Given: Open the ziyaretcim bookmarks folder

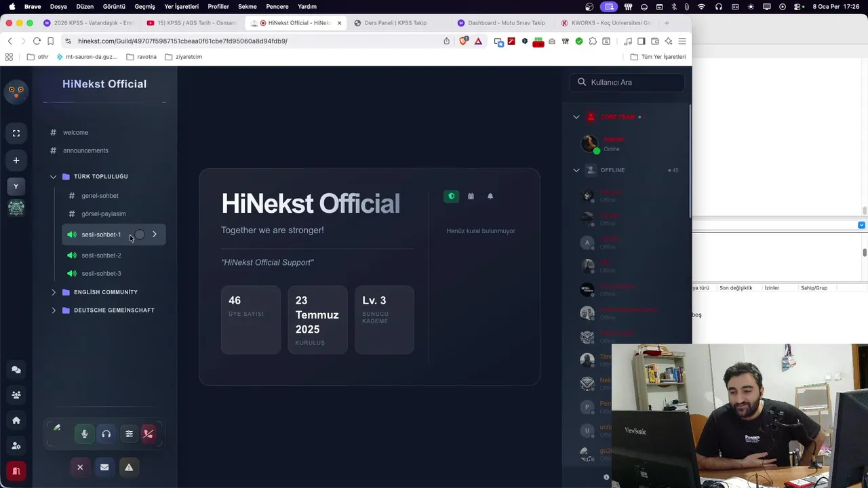Looking at the screenshot, I should click(184, 57).
